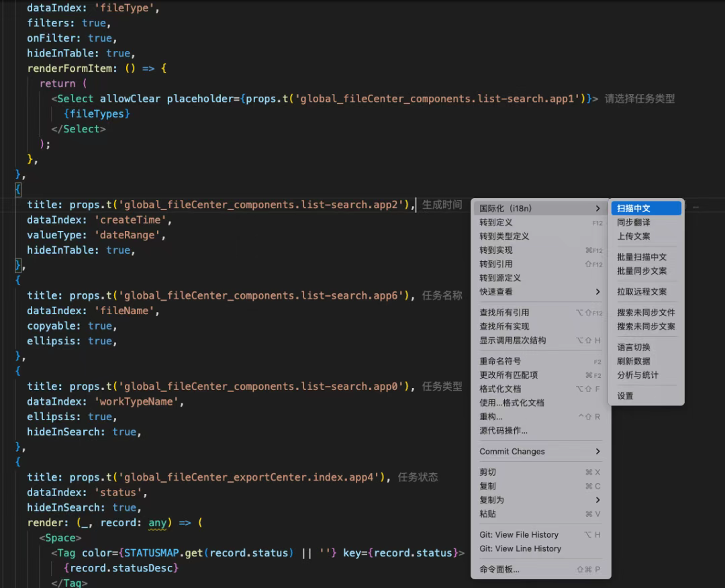Screen dimensions: 725x588
Task: Choose 搜索未同步文案 entry
Action: 646,326
